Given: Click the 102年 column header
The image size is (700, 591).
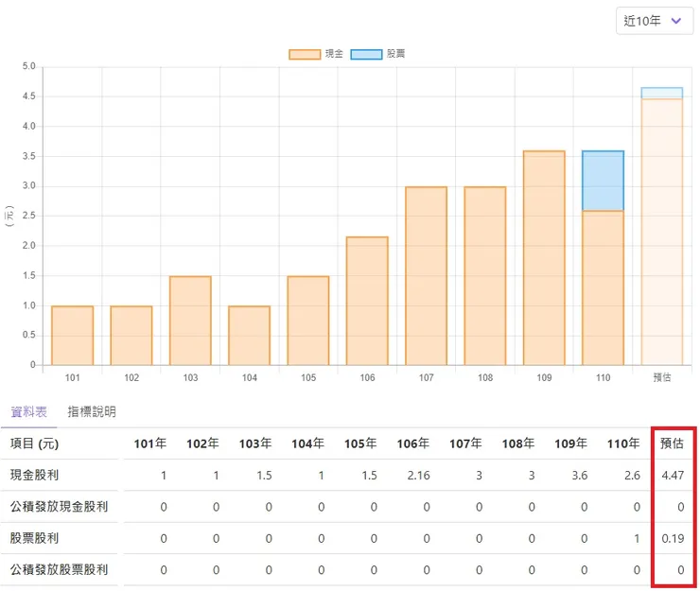Looking at the screenshot, I should coord(202,443).
